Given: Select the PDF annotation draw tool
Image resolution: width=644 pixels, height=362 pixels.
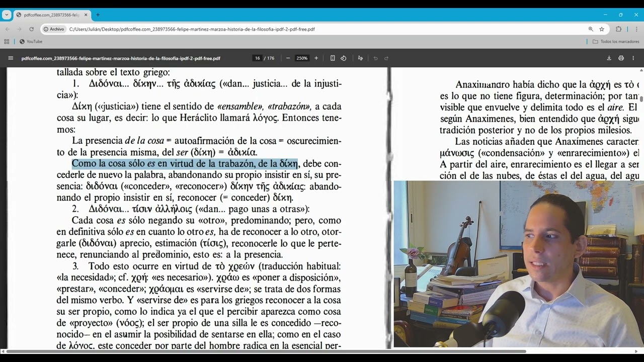Looking at the screenshot, I should pos(360,58).
